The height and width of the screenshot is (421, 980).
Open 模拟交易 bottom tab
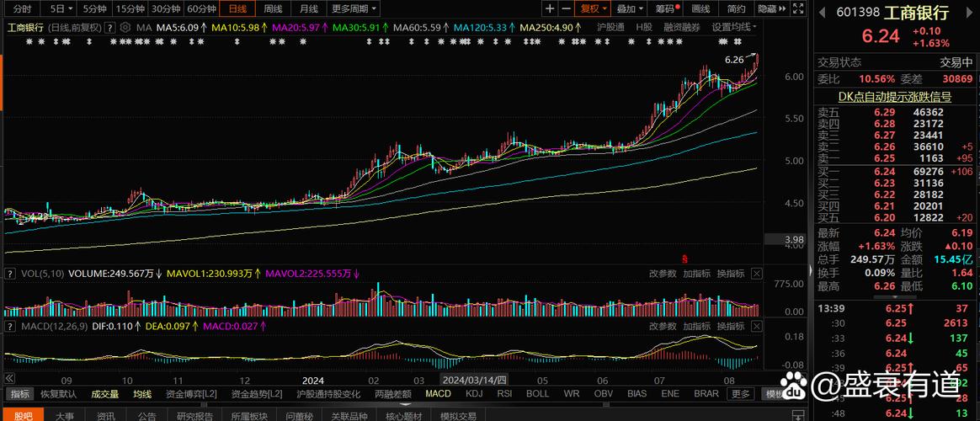[458, 416]
